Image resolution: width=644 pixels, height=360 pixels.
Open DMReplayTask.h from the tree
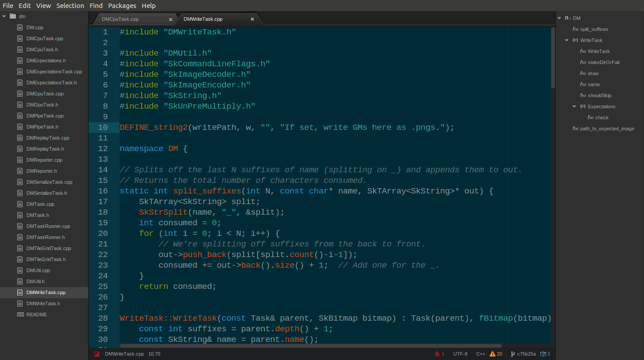[x=44, y=149]
